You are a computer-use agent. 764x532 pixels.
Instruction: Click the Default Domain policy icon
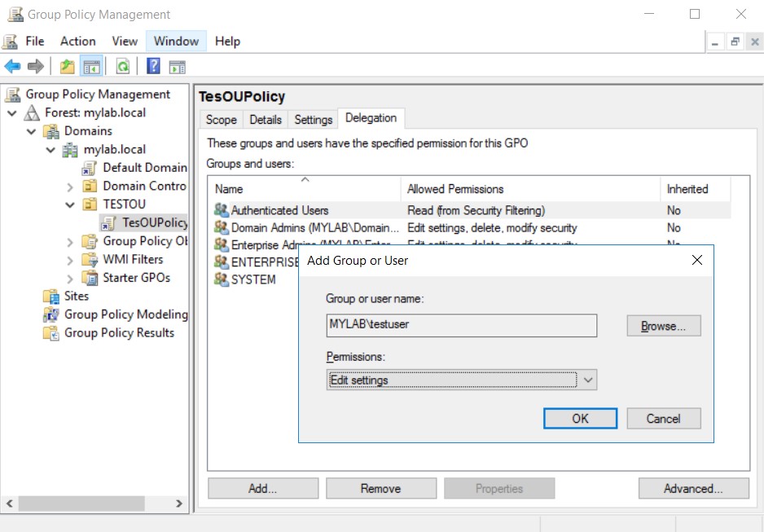coord(89,168)
